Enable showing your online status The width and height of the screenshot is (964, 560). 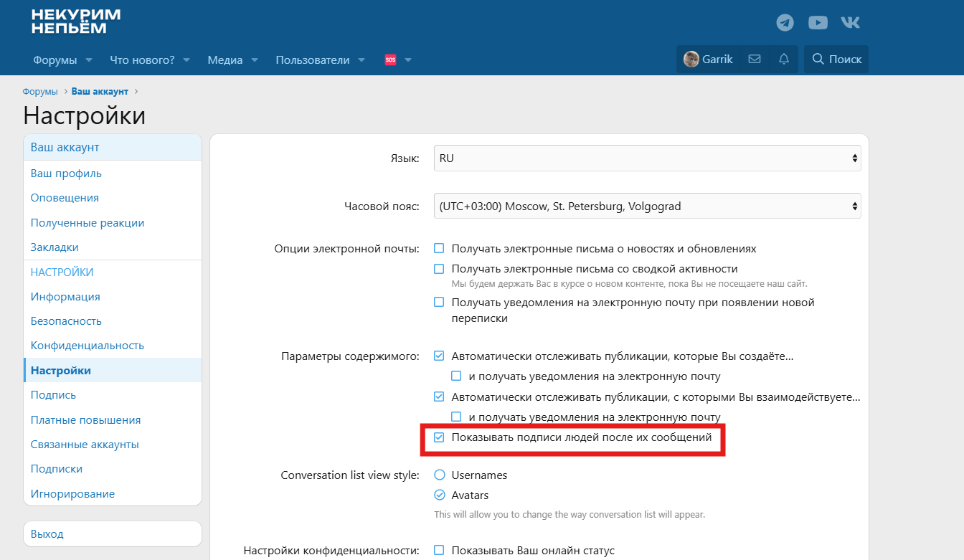[x=440, y=551]
